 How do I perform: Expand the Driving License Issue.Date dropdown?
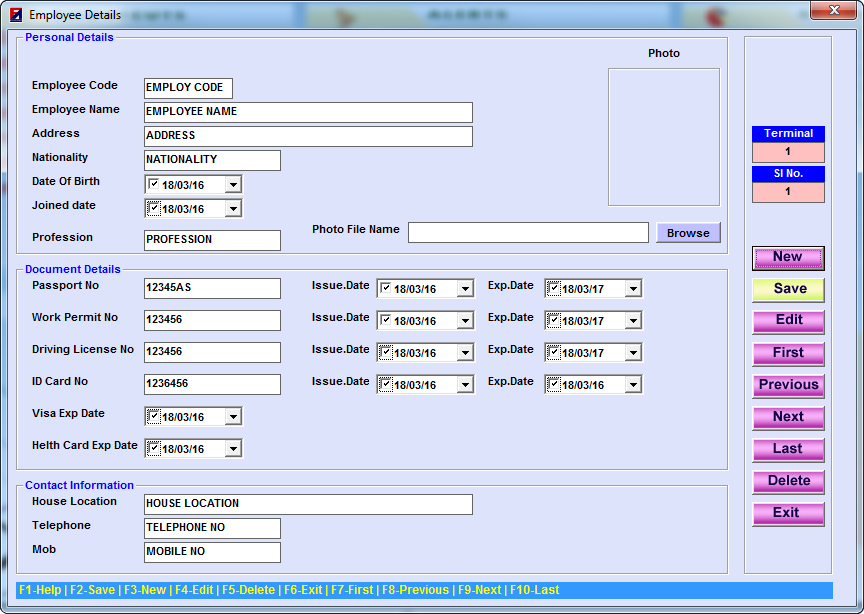point(464,353)
